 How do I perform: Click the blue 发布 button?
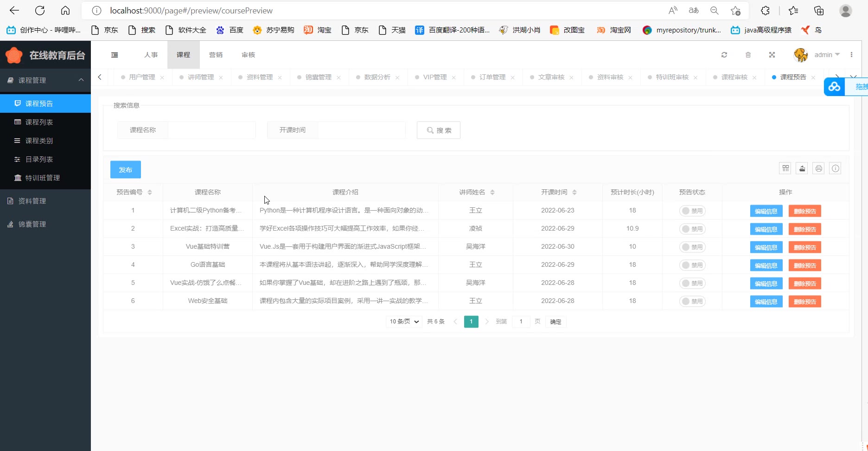(125, 170)
